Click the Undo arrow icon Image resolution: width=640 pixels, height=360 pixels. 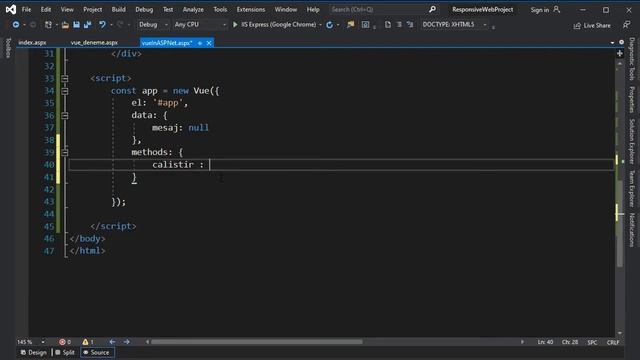click(x=102, y=25)
